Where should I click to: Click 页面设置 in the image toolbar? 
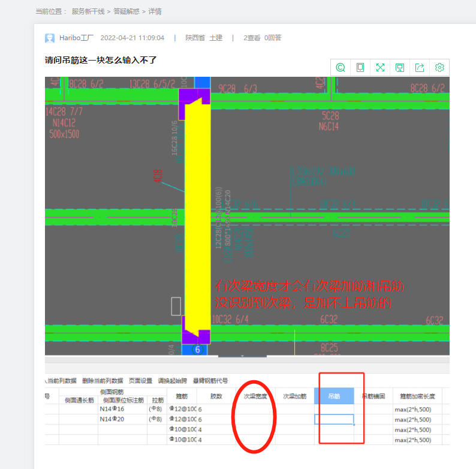tap(140, 381)
